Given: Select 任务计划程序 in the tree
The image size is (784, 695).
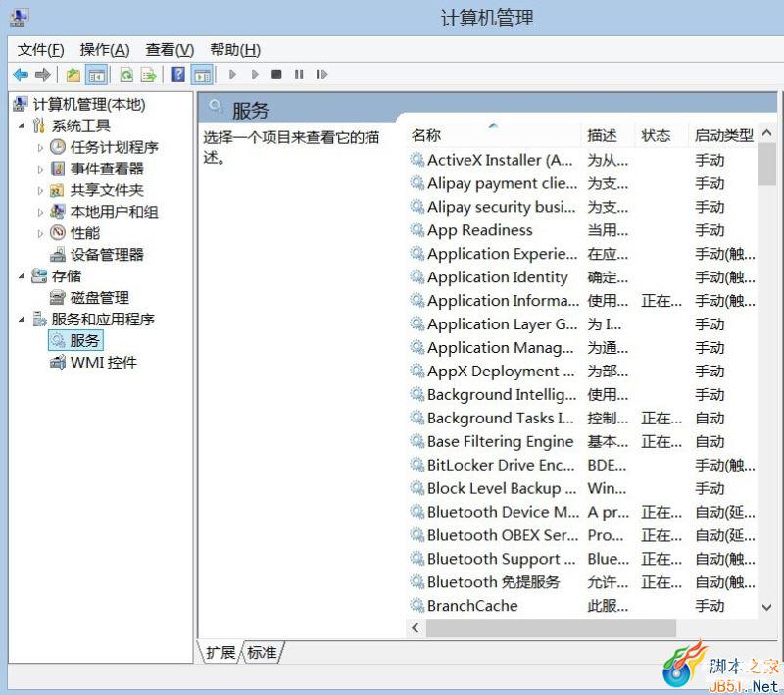Looking at the screenshot, I should click(x=114, y=147).
